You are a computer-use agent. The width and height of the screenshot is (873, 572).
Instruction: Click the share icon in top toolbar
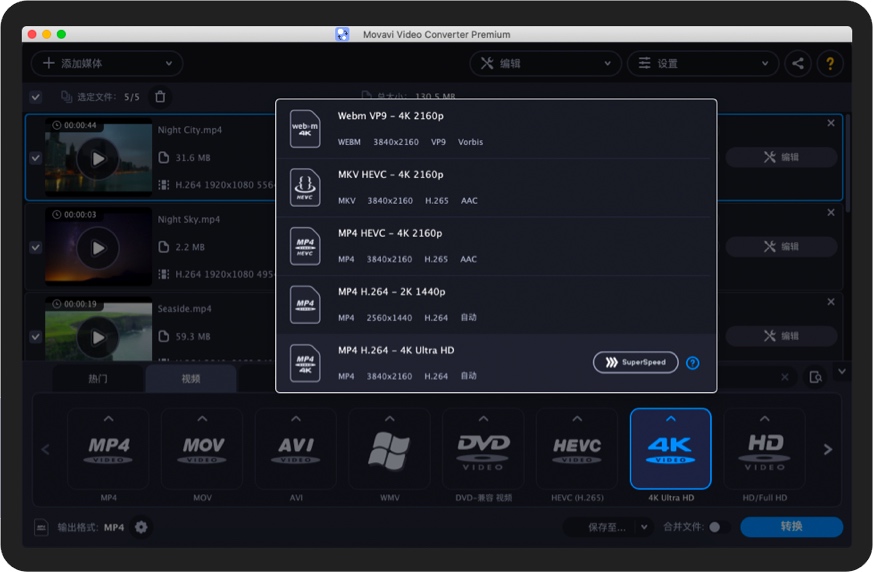coord(798,63)
